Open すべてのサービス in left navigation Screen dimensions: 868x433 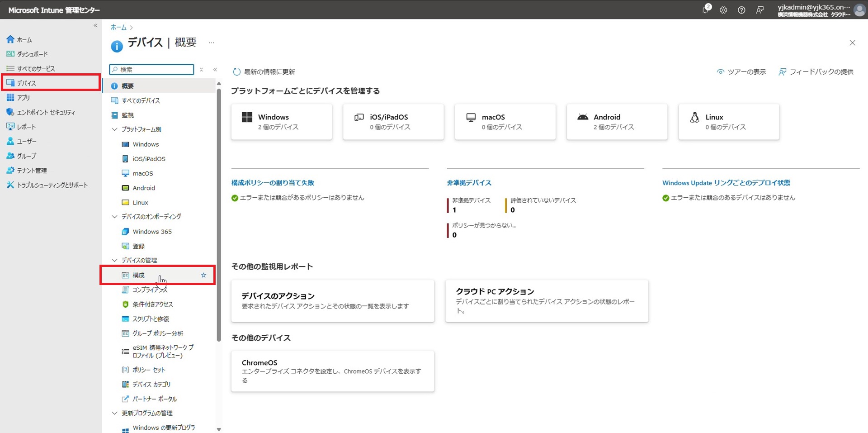[31, 69]
